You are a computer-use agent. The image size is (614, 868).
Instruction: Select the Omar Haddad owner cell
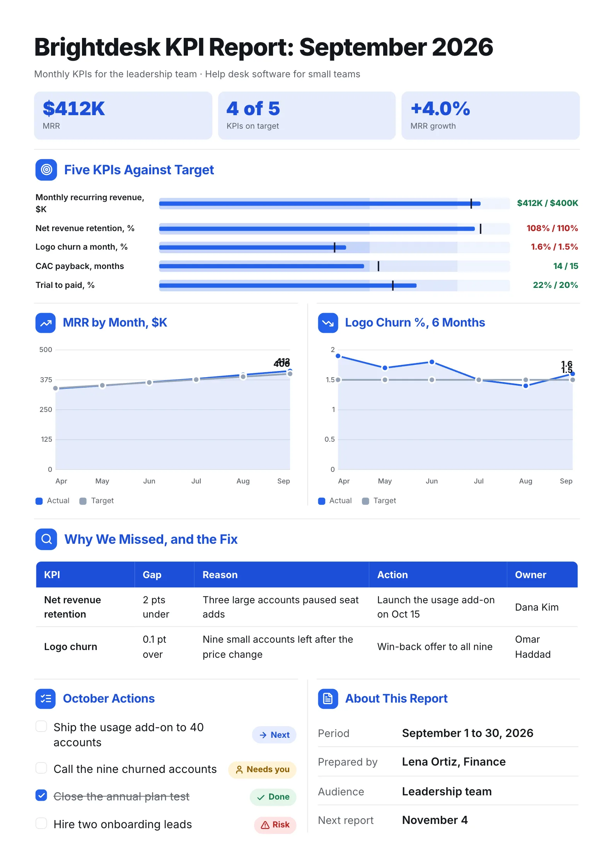(542, 647)
